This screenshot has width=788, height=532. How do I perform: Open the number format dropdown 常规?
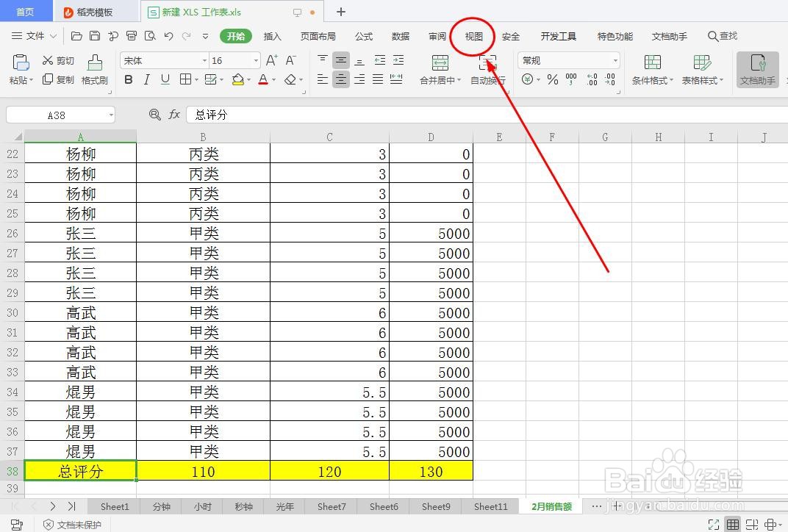pyautogui.click(x=615, y=61)
